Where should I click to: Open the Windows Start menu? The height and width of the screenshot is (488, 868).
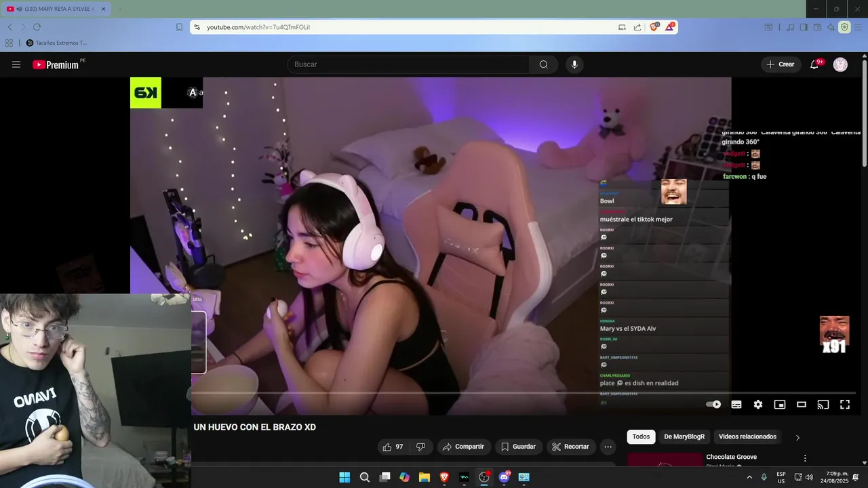344,477
